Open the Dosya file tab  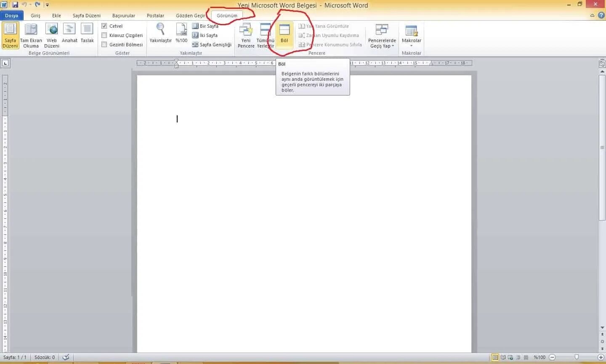click(12, 16)
